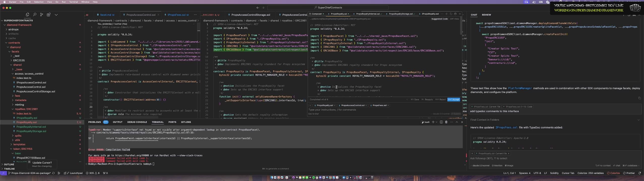Open the Selection menu
Viewport: 644px width, 181px height.
(x=39, y=2)
